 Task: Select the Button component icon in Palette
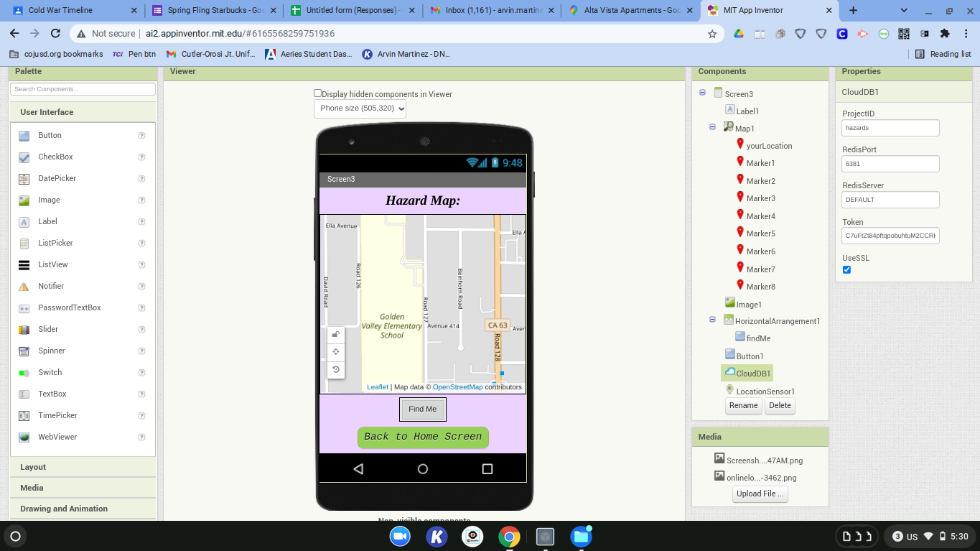coord(24,135)
